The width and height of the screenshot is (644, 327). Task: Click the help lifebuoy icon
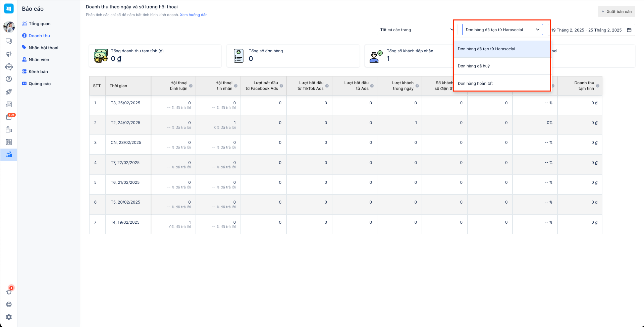(x=9, y=305)
